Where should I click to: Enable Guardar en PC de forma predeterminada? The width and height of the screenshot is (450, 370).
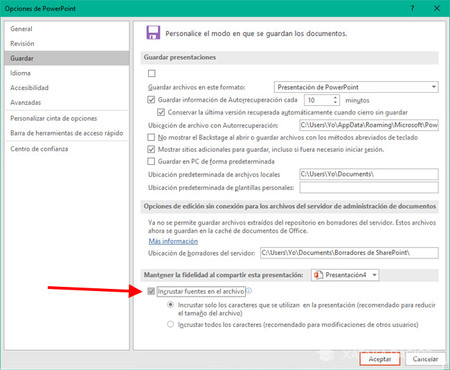pyautogui.click(x=151, y=161)
